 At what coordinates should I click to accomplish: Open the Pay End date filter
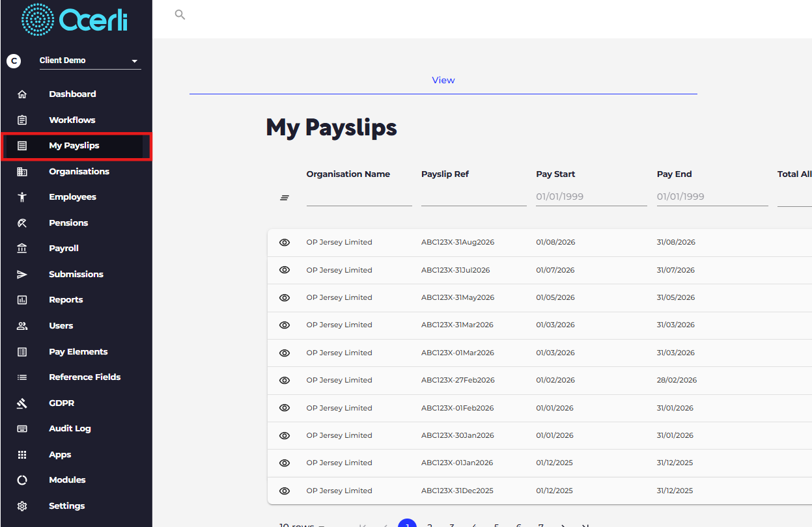click(x=712, y=196)
